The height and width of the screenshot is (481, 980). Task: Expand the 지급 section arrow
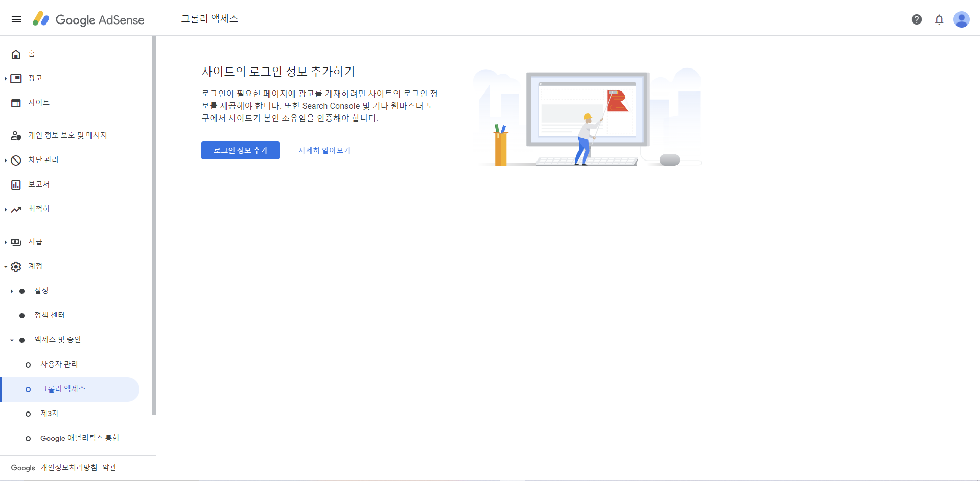click(6, 242)
